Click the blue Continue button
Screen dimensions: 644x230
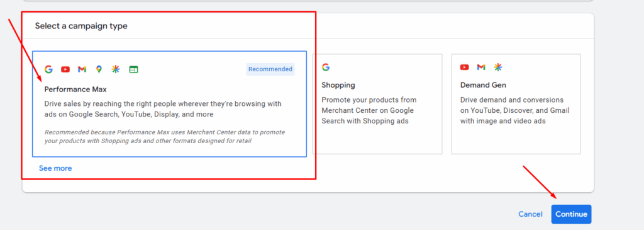pyautogui.click(x=571, y=214)
